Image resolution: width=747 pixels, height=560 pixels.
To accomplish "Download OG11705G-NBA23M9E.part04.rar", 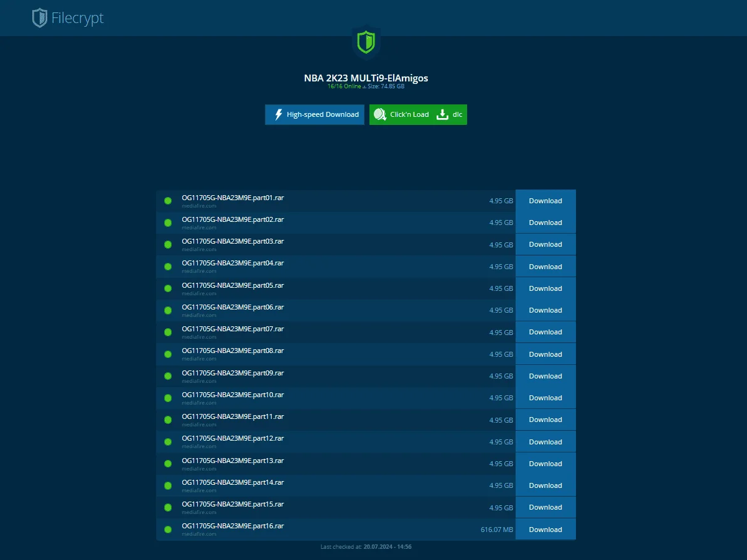I will [545, 267].
